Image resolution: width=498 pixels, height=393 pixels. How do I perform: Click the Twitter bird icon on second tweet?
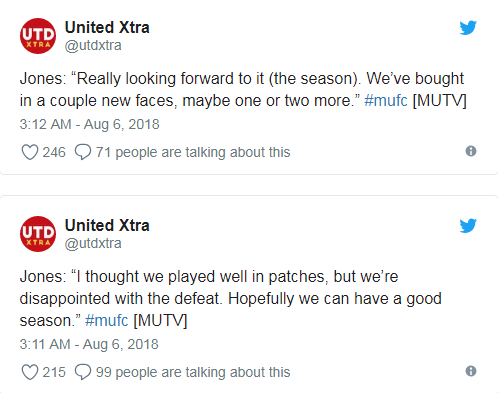468,226
